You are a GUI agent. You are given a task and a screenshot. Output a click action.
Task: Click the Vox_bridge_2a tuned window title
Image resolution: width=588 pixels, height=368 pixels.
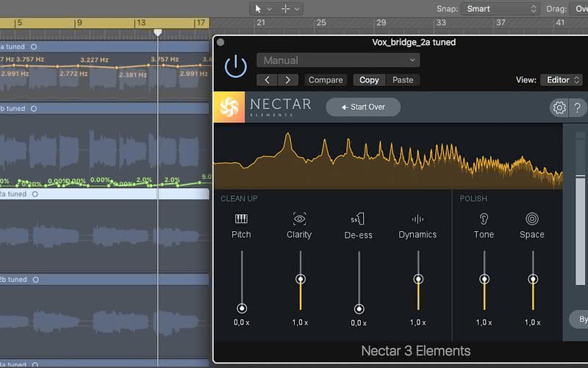[414, 42]
